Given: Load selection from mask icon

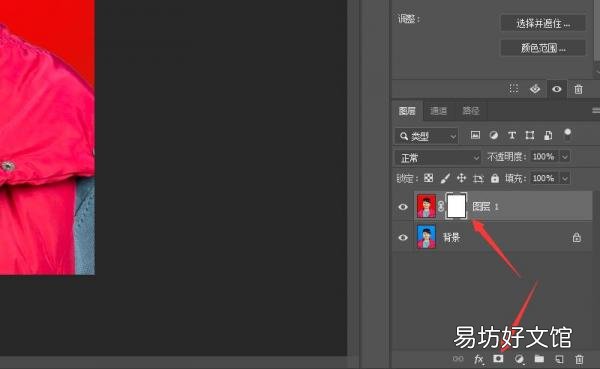Looking at the screenshot, I should (514, 89).
